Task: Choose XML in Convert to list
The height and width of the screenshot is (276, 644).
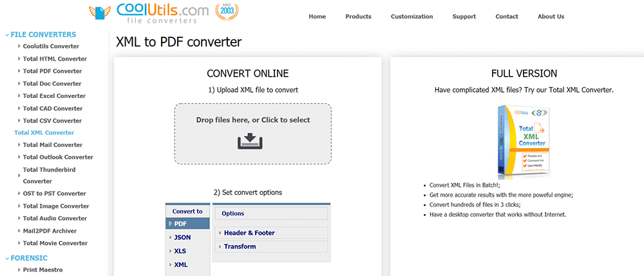Action: coord(180,264)
